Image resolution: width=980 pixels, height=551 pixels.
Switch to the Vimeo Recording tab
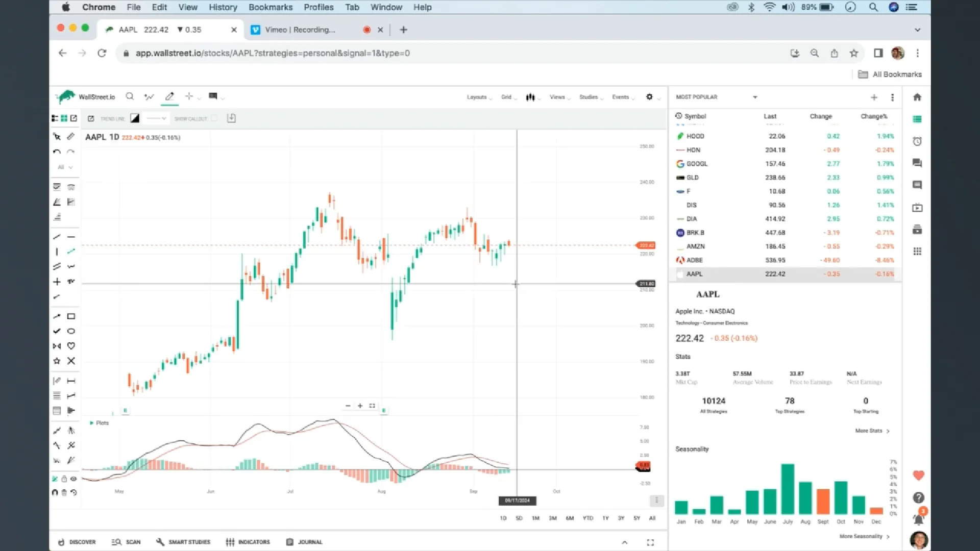(x=300, y=30)
